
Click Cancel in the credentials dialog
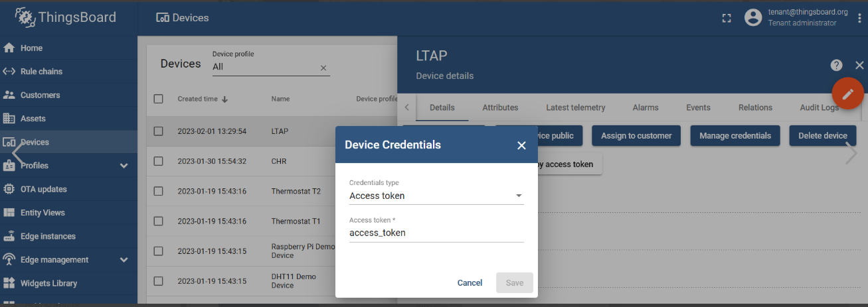click(470, 282)
